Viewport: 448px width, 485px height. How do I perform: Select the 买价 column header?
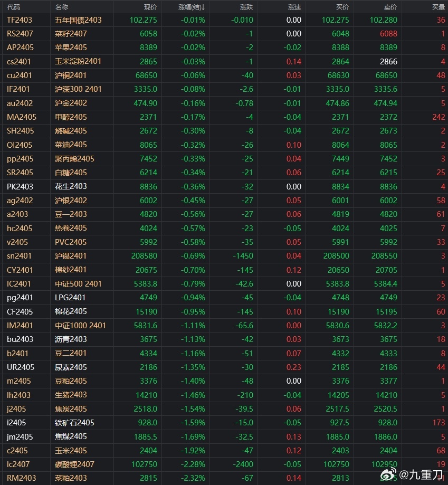click(x=342, y=7)
